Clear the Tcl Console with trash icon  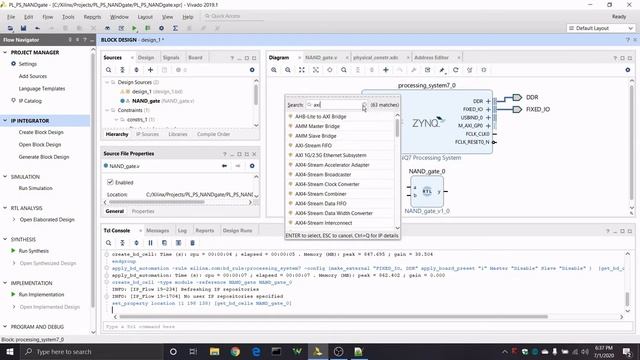192,243
